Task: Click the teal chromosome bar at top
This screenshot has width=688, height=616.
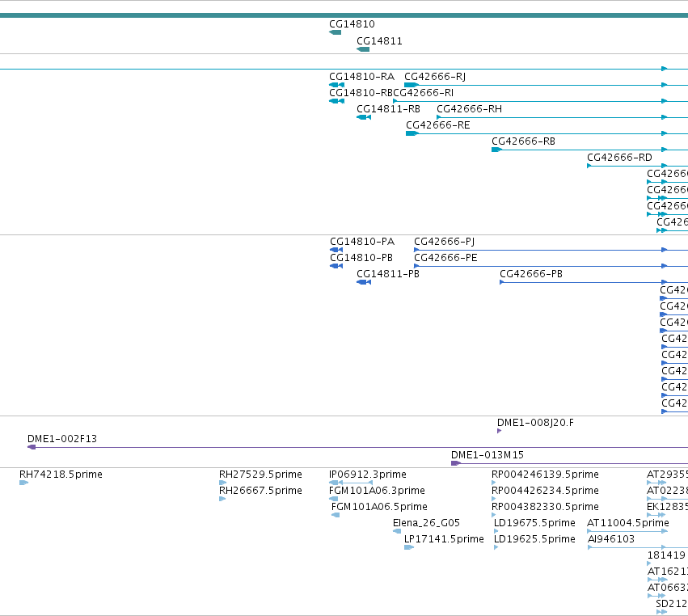Action: pos(344,16)
